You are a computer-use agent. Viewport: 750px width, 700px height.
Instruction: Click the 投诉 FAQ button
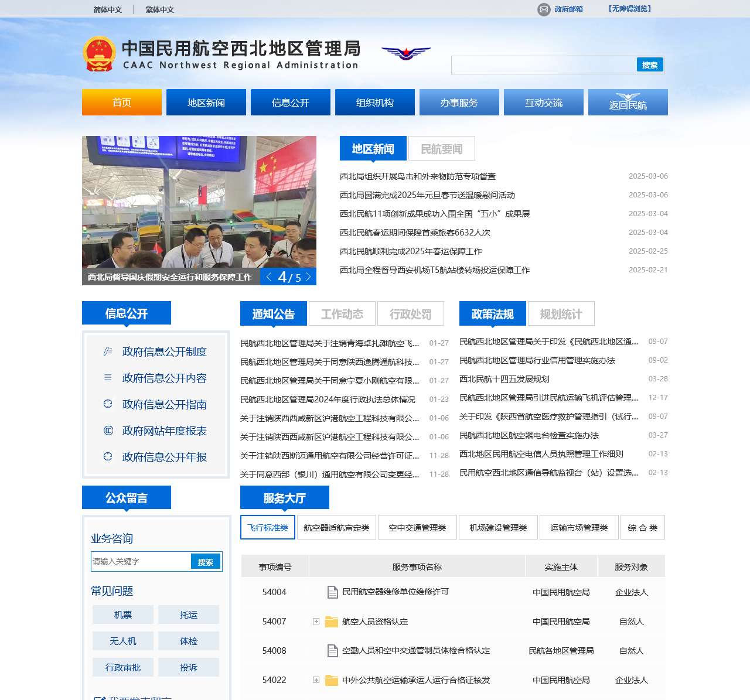189,667
